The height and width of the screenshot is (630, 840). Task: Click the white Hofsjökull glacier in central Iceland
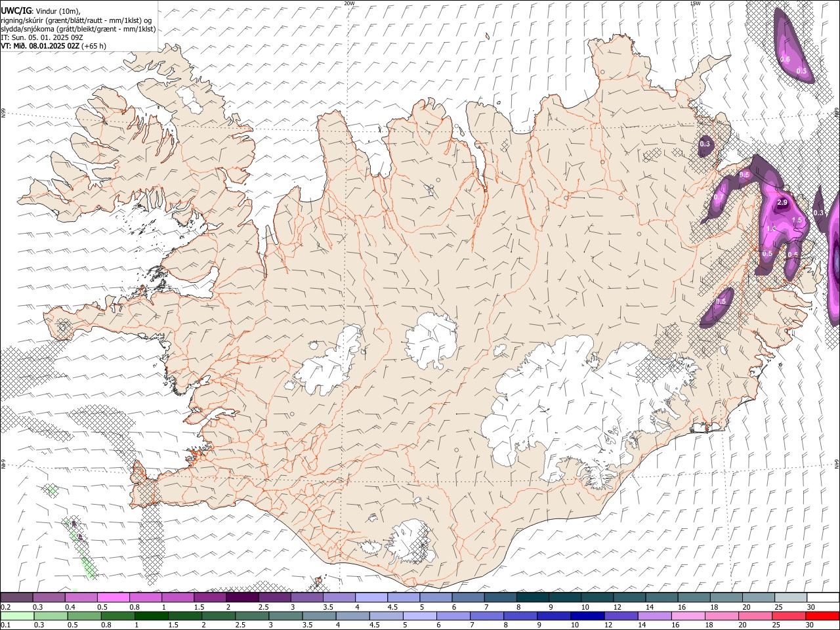[431, 340]
